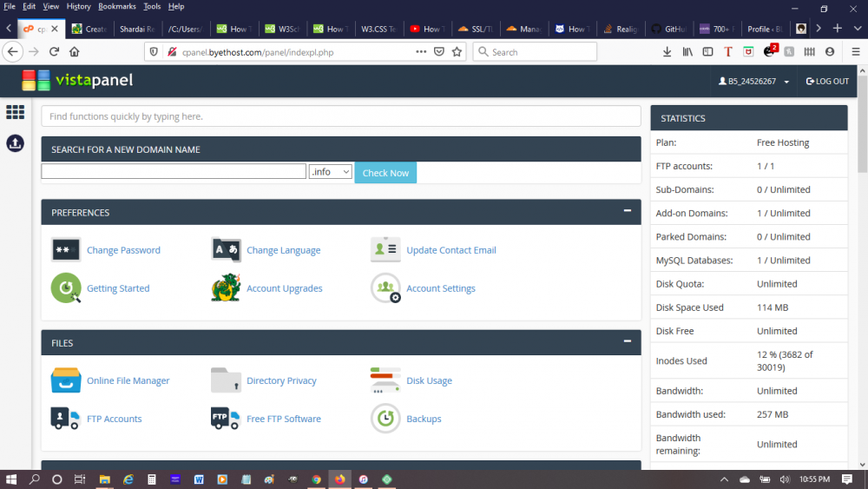
Task: Click the Check Now button
Action: (385, 173)
